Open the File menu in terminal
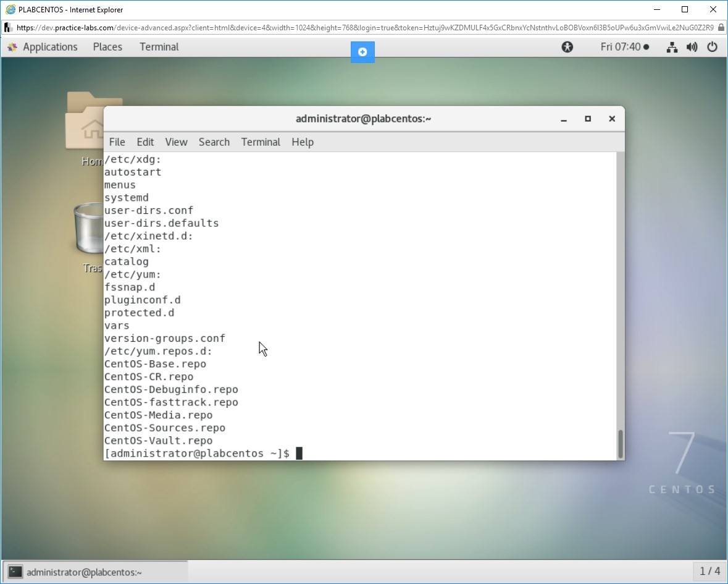Screen dimensions: 728x584 pos(117,142)
